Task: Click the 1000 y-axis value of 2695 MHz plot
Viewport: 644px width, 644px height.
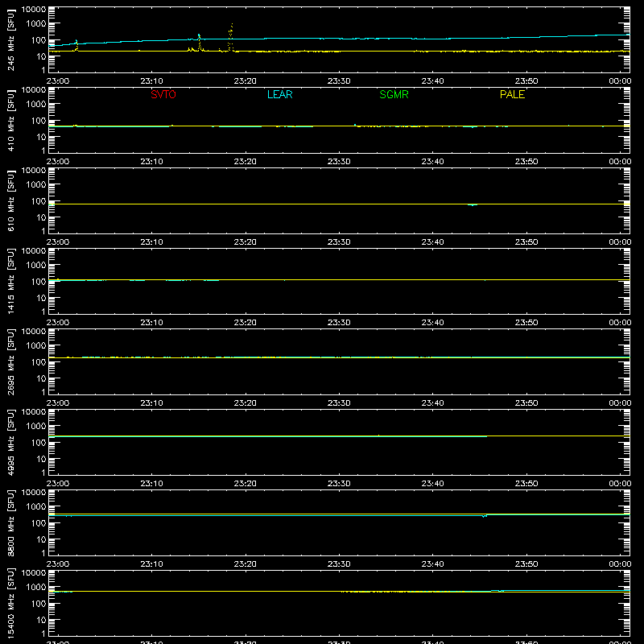Action: coord(36,346)
